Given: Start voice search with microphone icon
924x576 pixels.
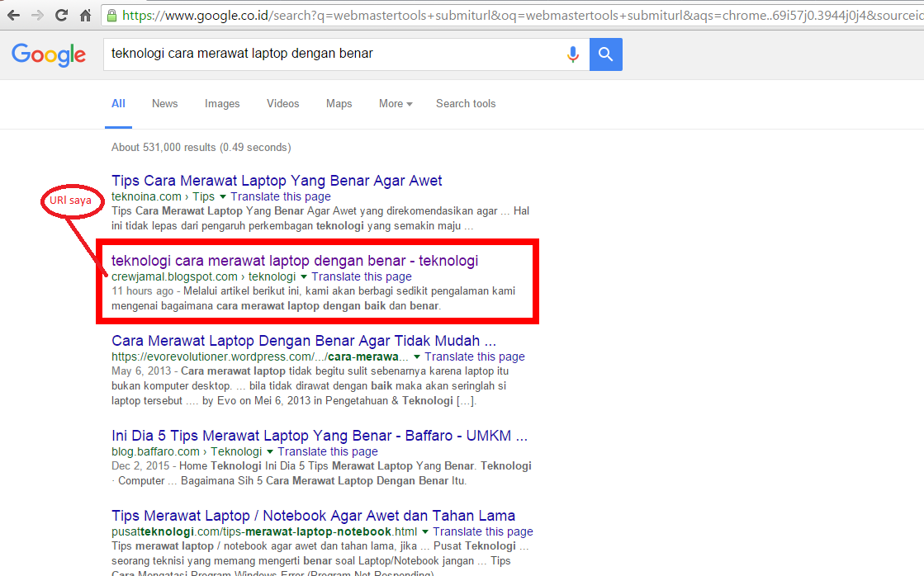Looking at the screenshot, I should [572, 54].
